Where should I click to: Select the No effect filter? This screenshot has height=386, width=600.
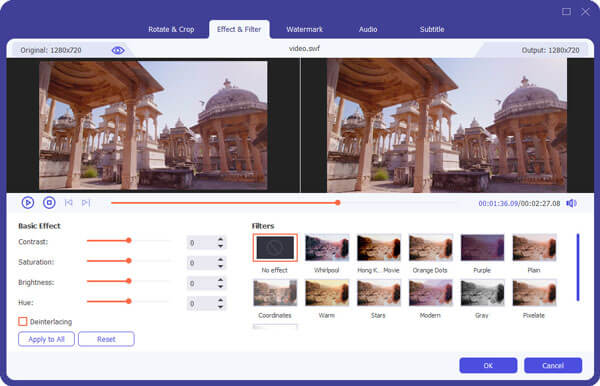coord(275,248)
